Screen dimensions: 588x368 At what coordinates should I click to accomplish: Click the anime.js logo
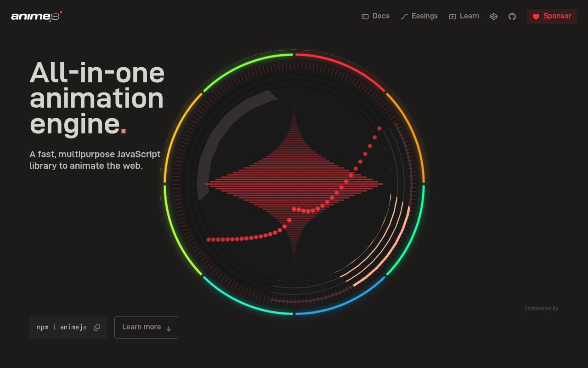click(36, 17)
